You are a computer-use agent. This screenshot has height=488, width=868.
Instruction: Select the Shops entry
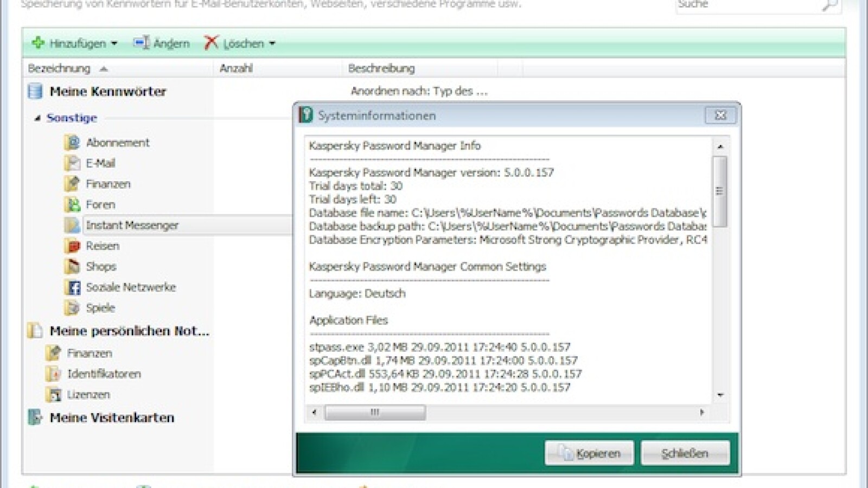point(101,266)
